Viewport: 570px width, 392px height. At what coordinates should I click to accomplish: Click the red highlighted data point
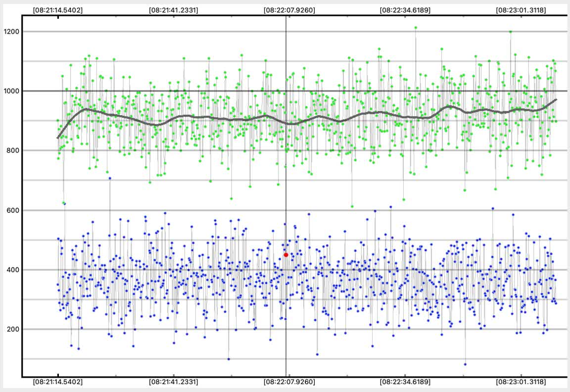pyautogui.click(x=286, y=255)
